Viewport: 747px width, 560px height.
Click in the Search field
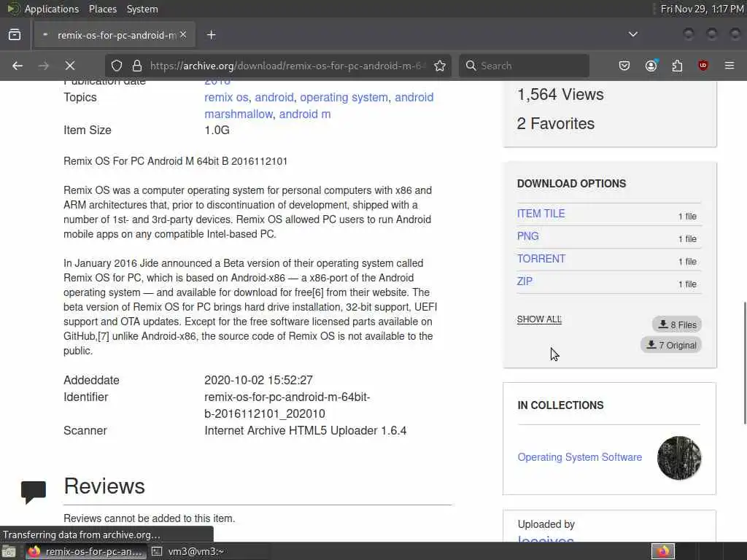(525, 66)
